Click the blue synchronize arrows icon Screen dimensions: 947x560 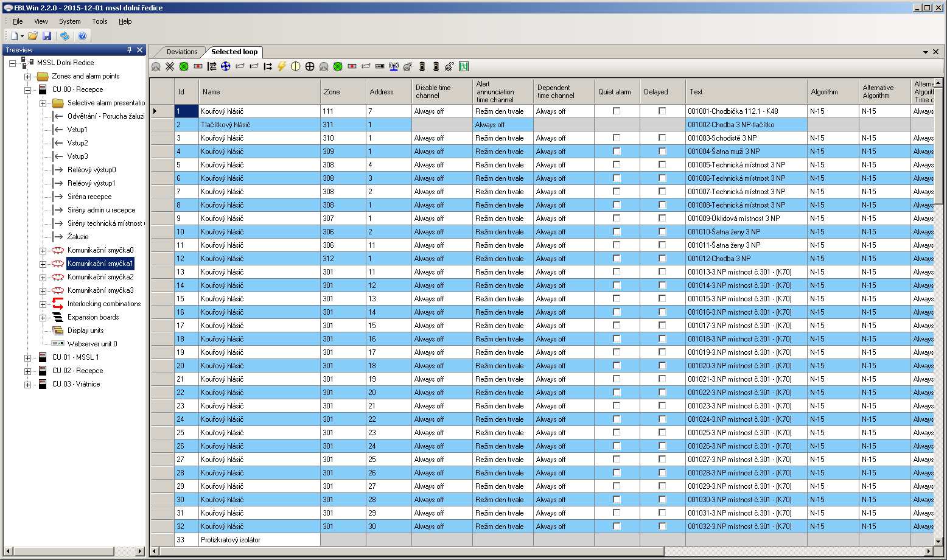[65, 36]
